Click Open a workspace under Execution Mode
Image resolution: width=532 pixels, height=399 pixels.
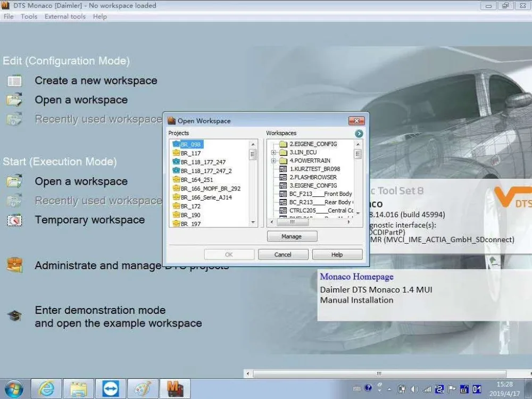(81, 181)
